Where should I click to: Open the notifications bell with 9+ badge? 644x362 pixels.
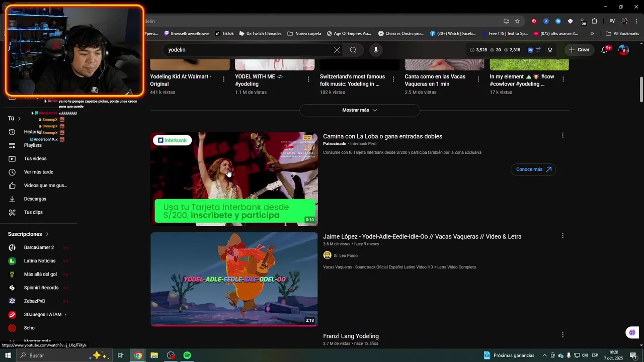pyautogui.click(x=605, y=50)
